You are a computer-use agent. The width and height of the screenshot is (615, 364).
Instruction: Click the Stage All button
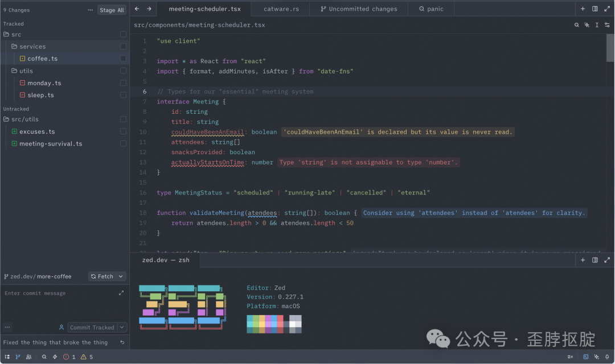pos(112,10)
